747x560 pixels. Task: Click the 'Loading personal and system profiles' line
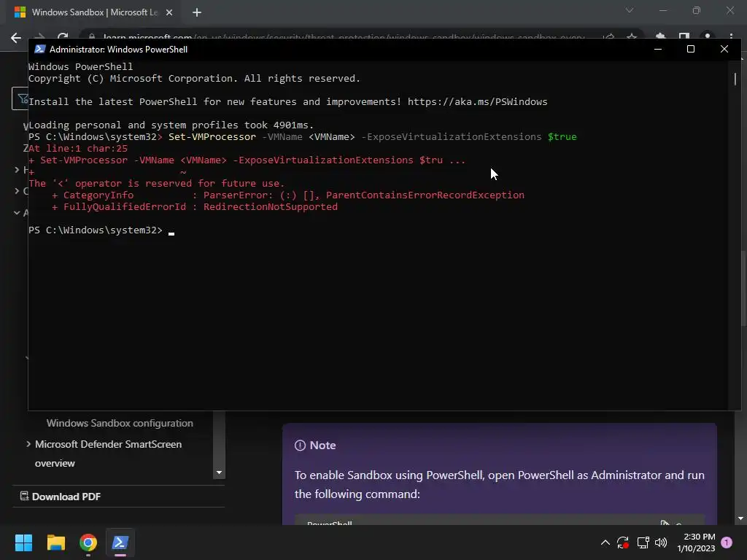coord(171,125)
